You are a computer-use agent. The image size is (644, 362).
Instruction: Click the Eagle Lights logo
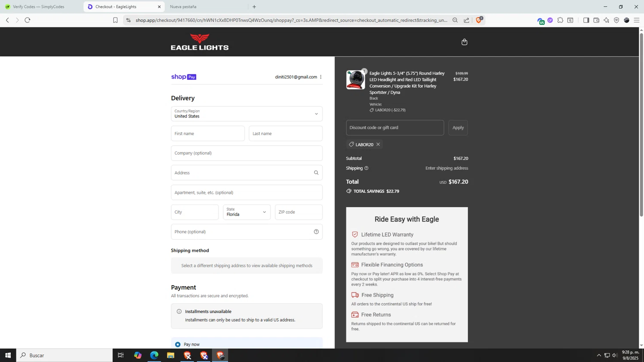(x=200, y=42)
